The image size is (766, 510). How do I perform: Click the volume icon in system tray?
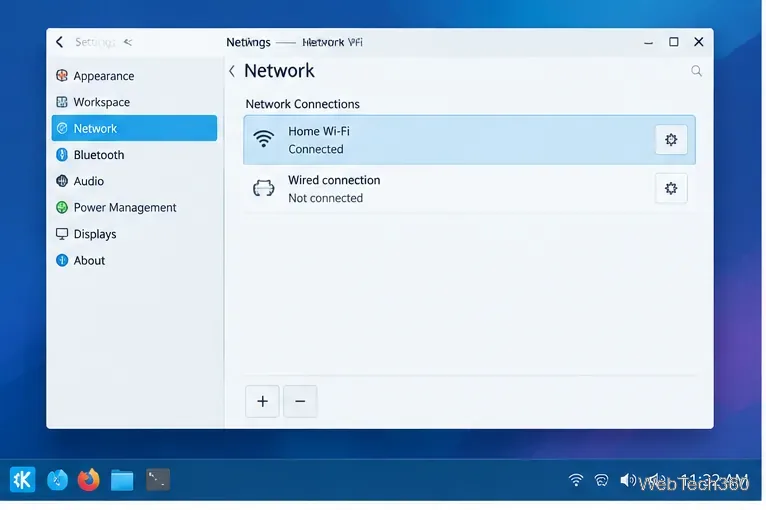[628, 480]
